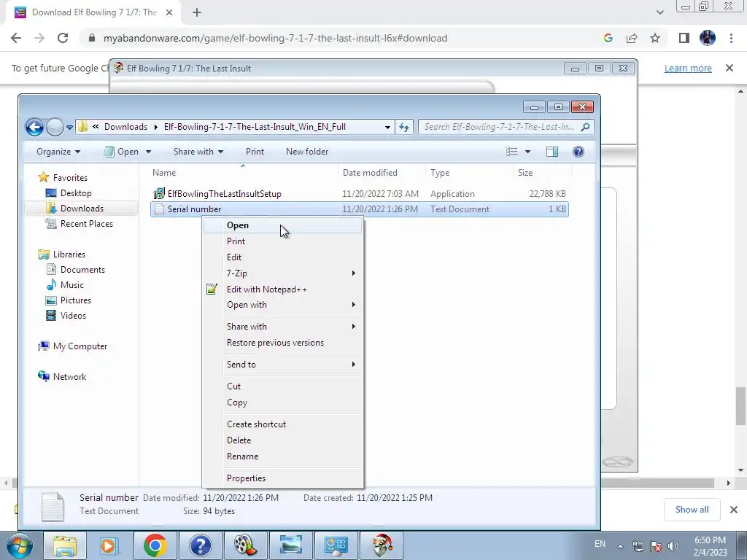
Task: Open the recent pages dropdown in Explorer
Action: coord(69,127)
